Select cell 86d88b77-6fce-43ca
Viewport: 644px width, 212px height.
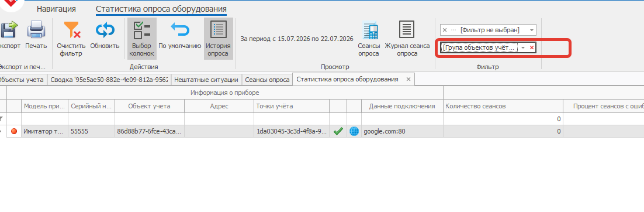150,131
